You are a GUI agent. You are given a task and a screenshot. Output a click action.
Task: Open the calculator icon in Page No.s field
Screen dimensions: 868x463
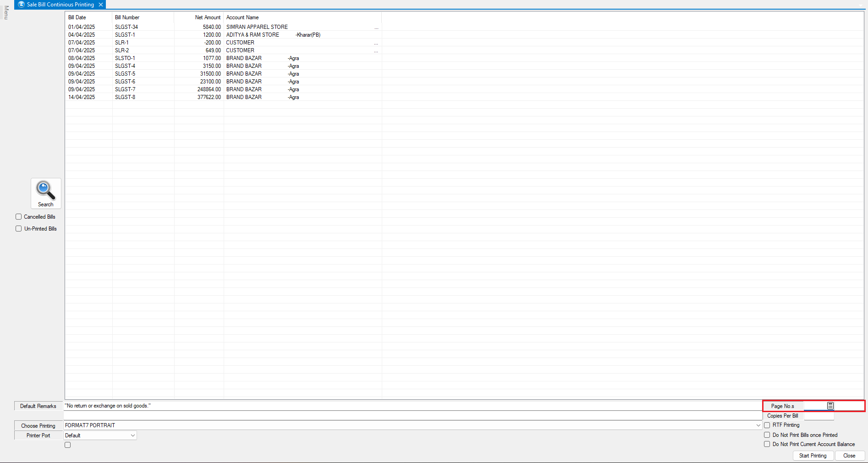coord(830,406)
